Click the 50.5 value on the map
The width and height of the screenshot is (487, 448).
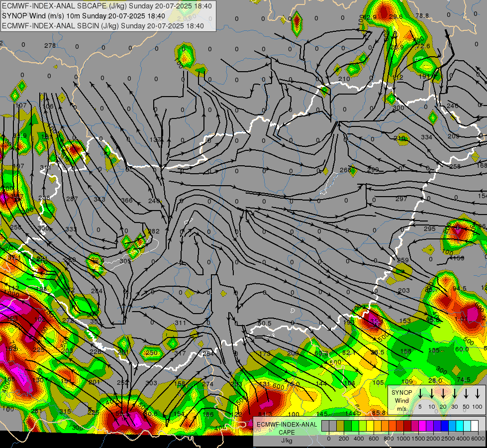pyautogui.click(x=265, y=324)
